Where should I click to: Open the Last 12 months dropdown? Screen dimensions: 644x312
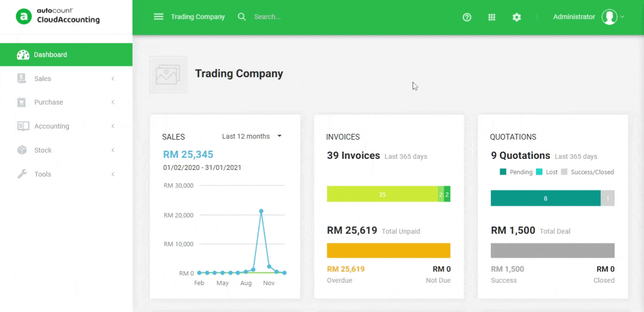click(251, 136)
